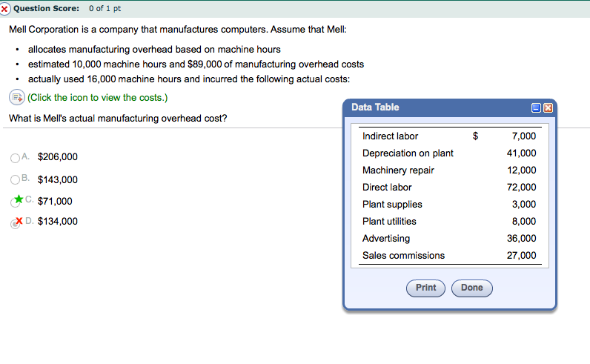590x364 pixels.
Task: Click the red X wrong-answer marker
Action: [x=19, y=221]
